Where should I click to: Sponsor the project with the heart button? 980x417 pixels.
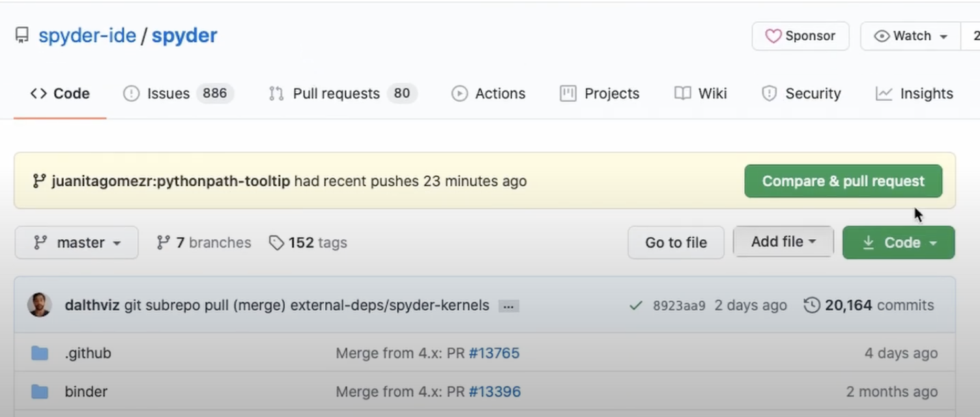[x=800, y=36]
